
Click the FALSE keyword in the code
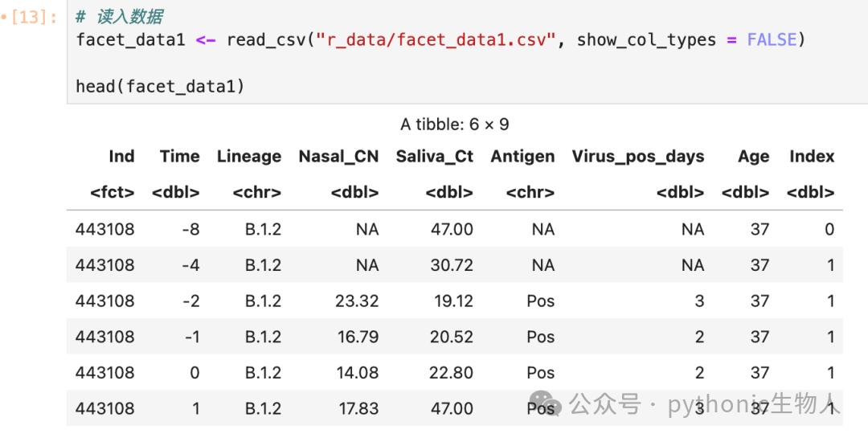[772, 40]
